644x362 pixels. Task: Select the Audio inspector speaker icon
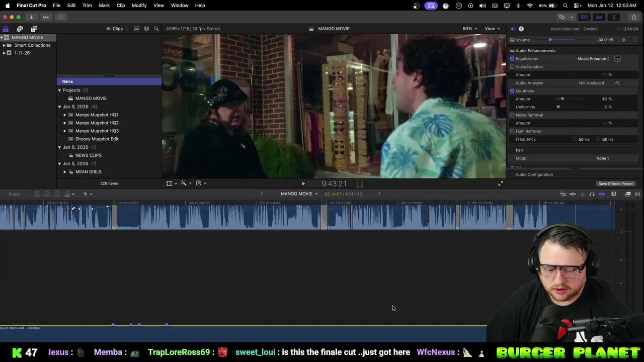(x=512, y=29)
